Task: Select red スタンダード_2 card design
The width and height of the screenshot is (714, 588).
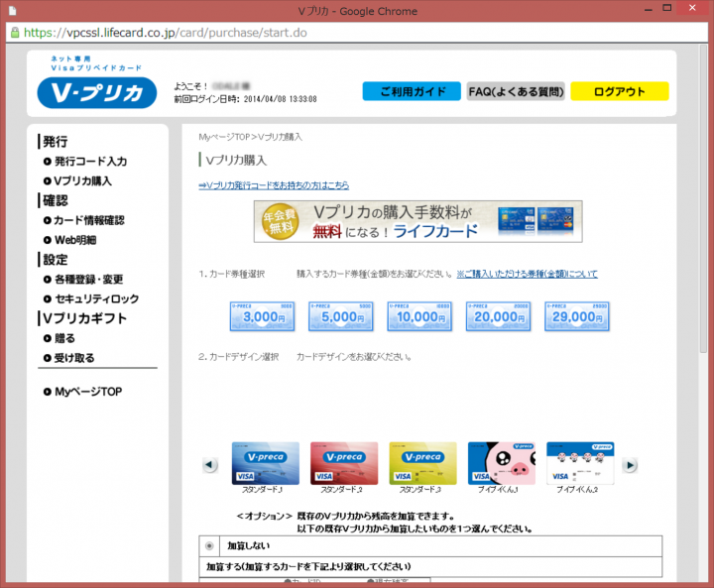Action: [344, 463]
